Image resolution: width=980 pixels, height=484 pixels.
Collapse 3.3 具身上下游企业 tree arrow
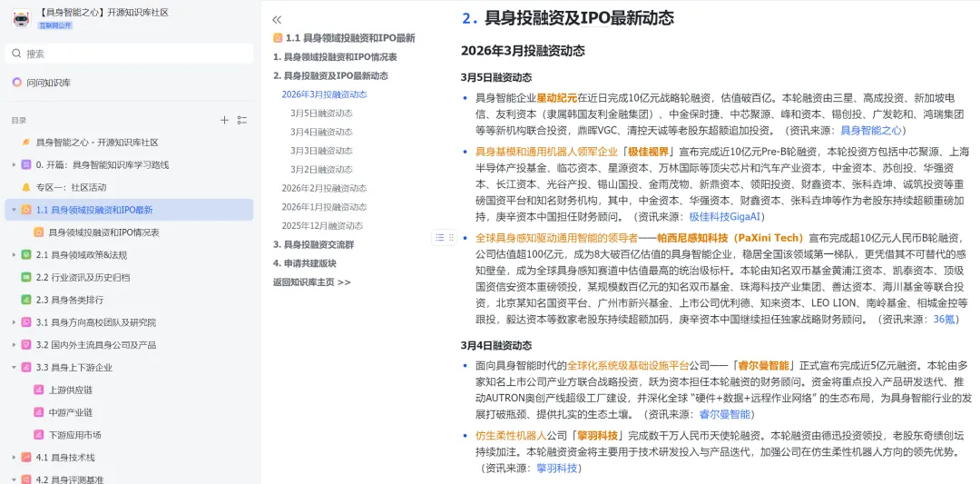(x=14, y=368)
